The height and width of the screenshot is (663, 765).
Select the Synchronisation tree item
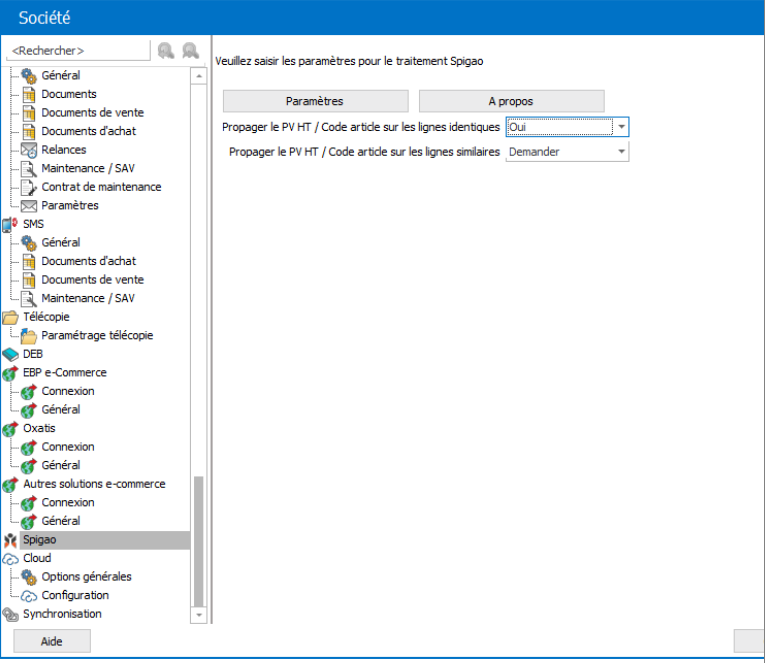tap(62, 614)
